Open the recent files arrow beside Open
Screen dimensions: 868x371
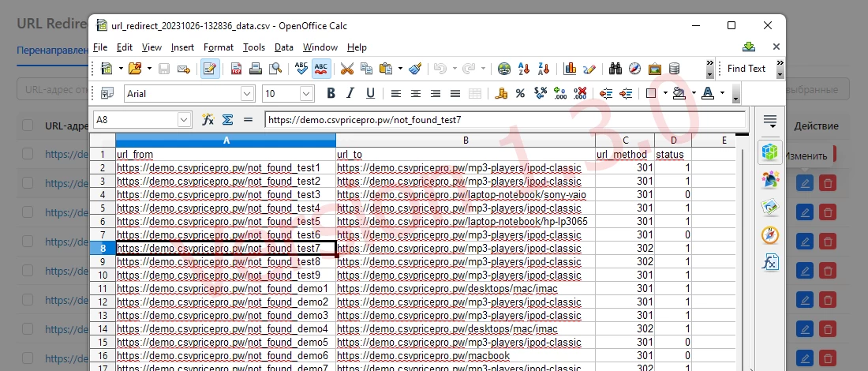[149, 69]
